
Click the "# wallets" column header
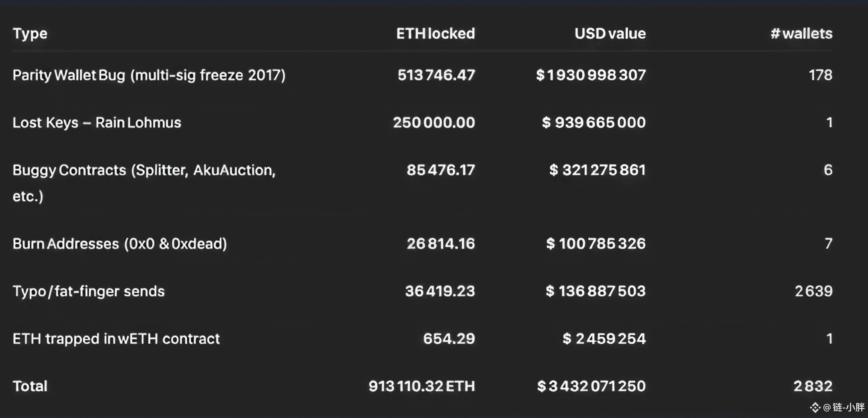801,33
